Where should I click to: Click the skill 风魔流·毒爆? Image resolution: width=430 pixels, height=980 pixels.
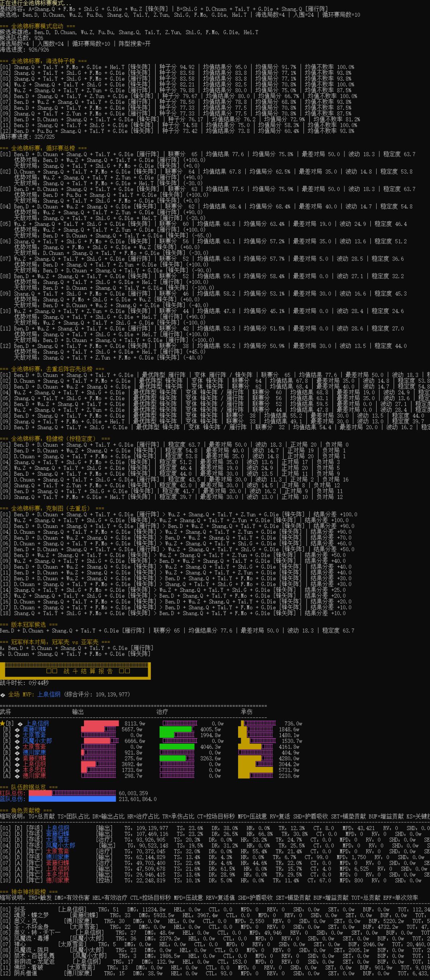pyautogui.click(x=31, y=939)
